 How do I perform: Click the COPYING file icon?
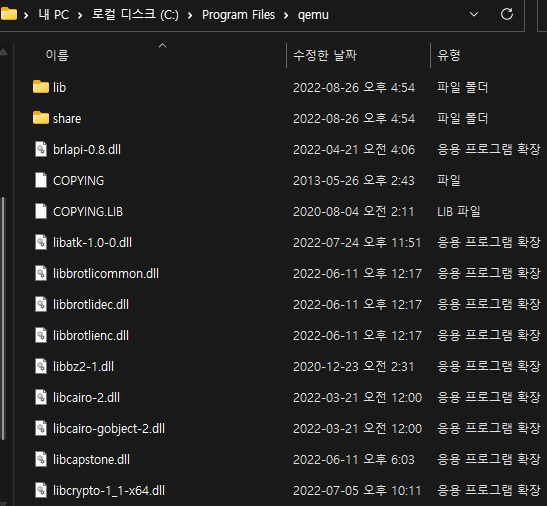point(41,180)
